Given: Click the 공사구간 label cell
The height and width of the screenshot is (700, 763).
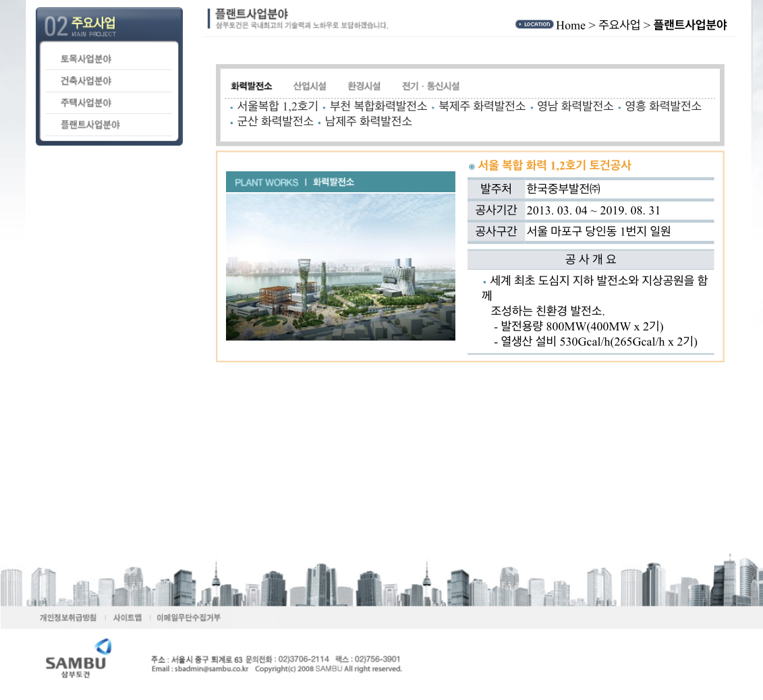Looking at the screenshot, I should coord(496,231).
